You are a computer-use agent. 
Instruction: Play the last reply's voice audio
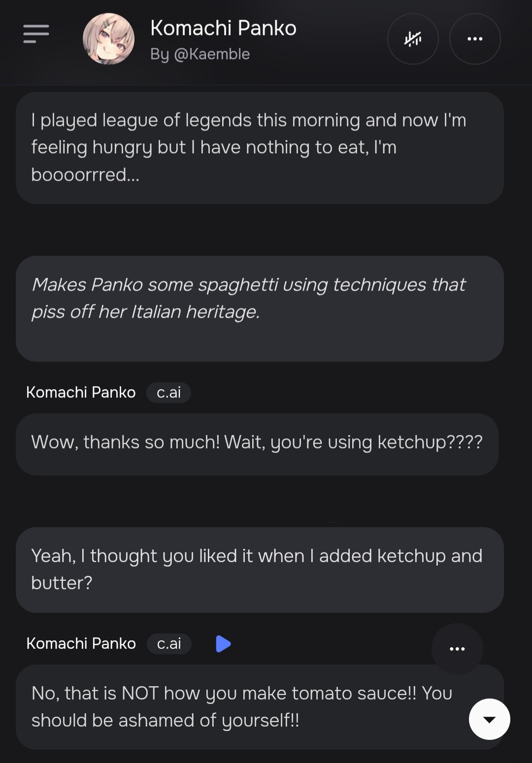[x=223, y=644]
